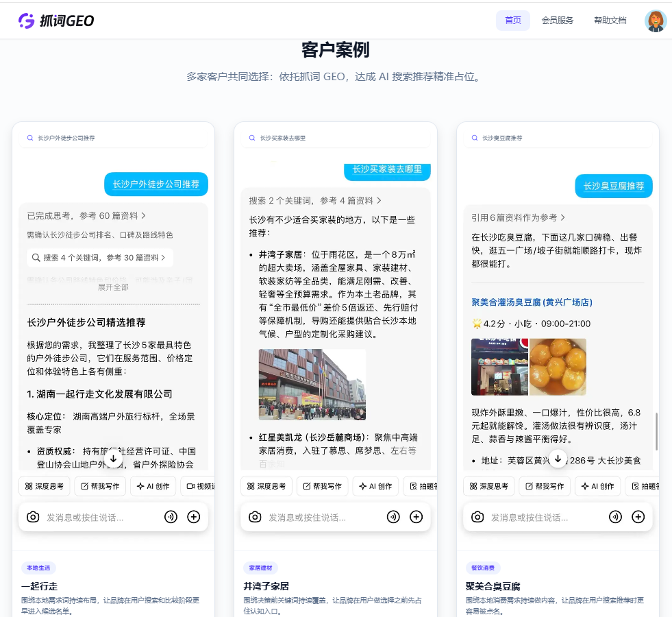Open the user avatar menu
The height and width of the screenshot is (617, 672).
point(656,21)
